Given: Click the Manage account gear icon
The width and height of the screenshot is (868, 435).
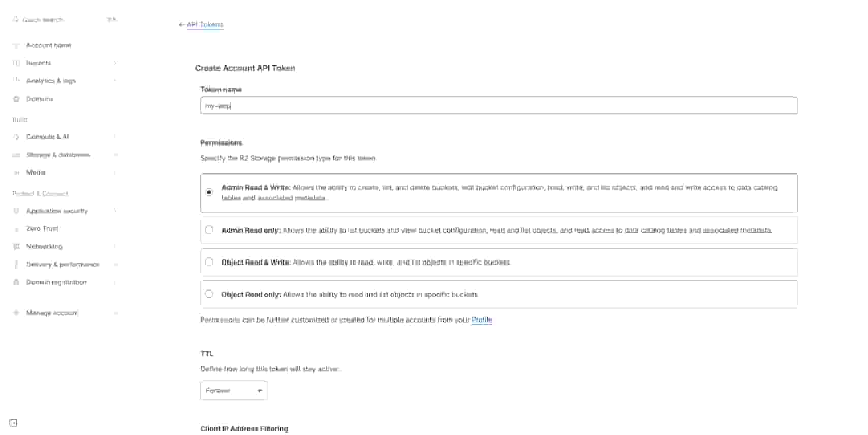Looking at the screenshot, I should 16,313.
